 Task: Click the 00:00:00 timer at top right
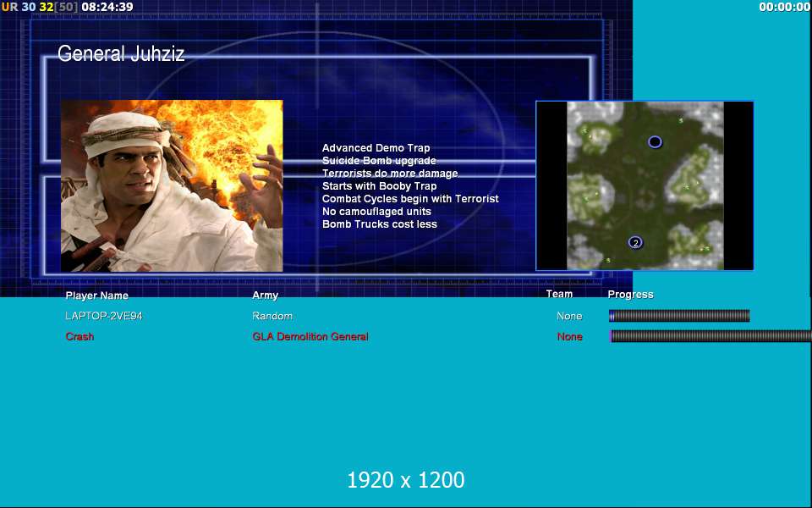[785, 7]
